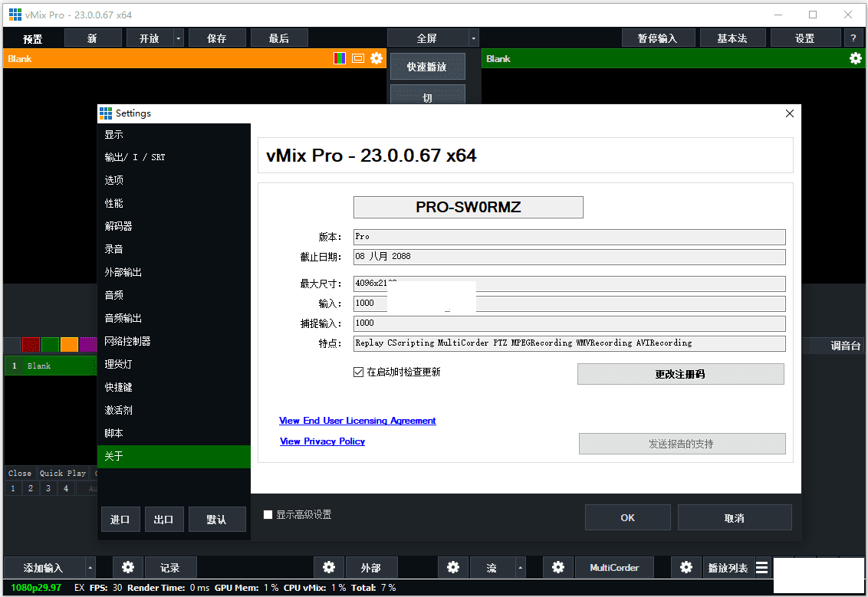Click Quick Play (快速播放) transition button

click(x=427, y=67)
